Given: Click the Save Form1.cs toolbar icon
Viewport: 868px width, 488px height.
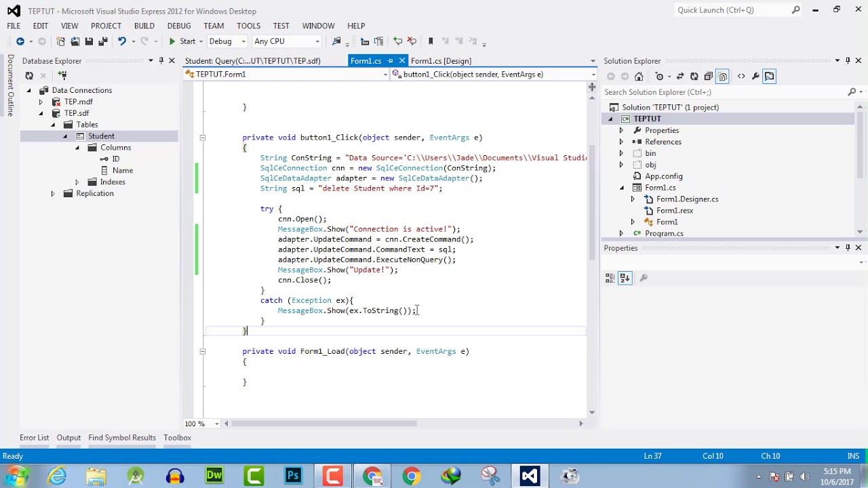Looking at the screenshot, I should pyautogui.click(x=89, y=41).
